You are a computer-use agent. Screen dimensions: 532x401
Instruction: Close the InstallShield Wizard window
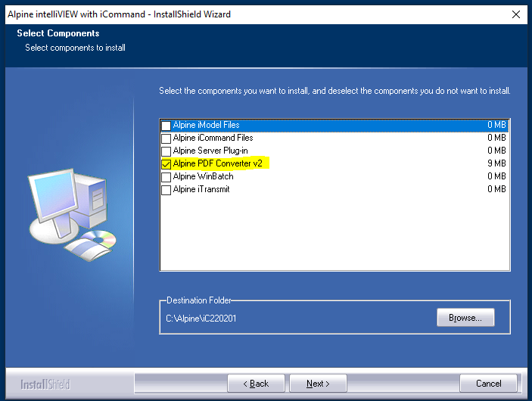coord(516,14)
